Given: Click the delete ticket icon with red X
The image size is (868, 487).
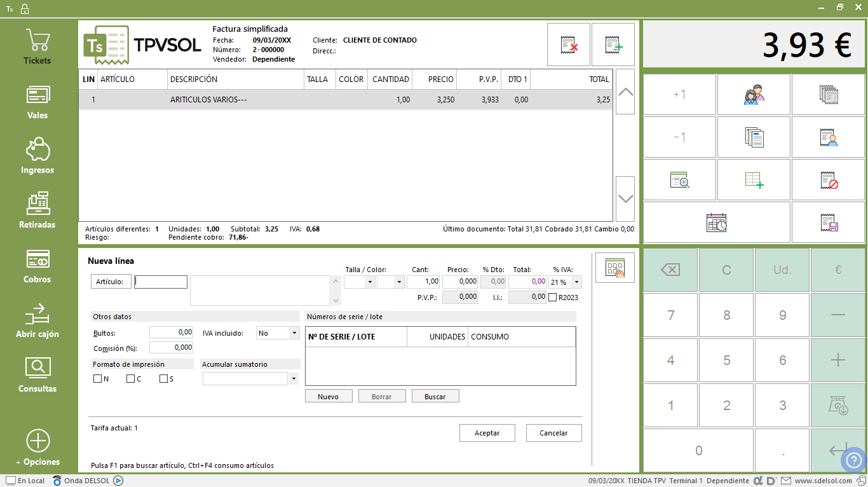Looking at the screenshot, I should (569, 45).
